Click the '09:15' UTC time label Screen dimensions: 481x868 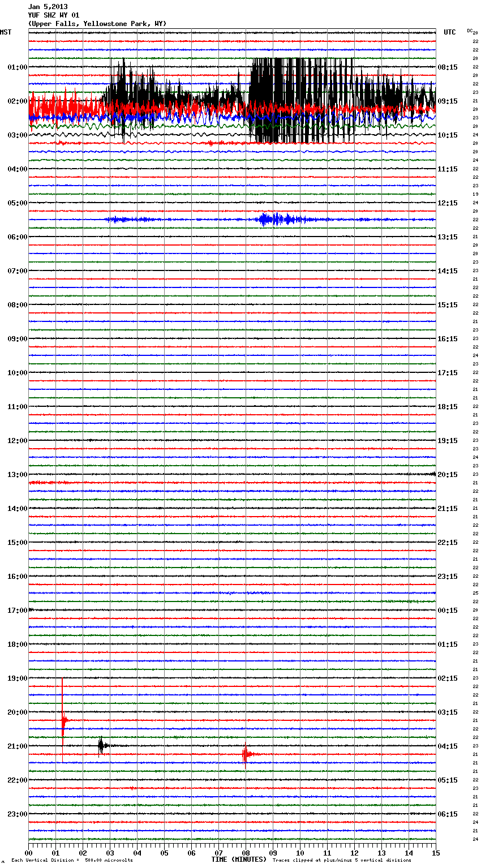(448, 101)
